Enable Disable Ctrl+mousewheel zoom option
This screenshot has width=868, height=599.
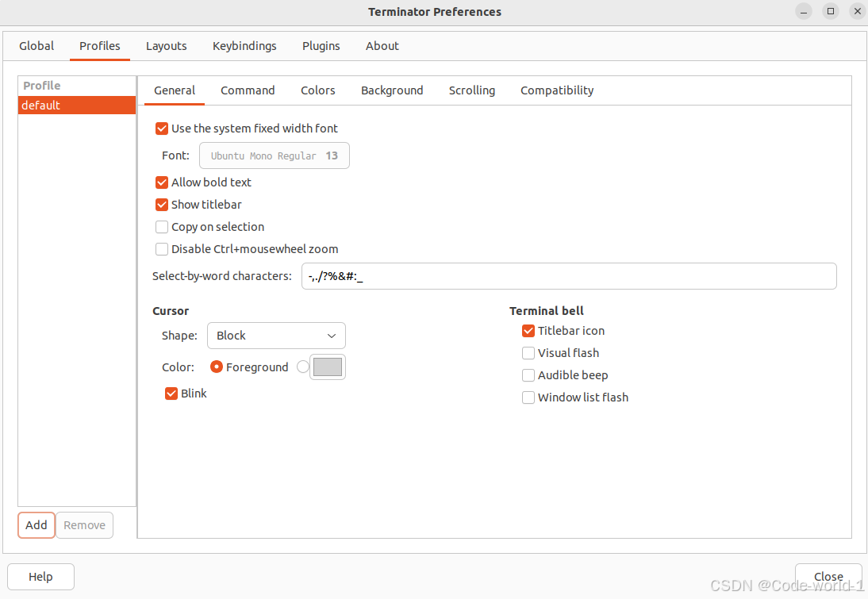point(162,249)
